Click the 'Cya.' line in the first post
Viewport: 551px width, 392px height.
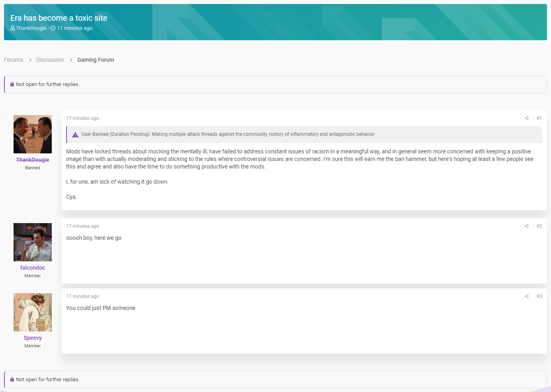[x=71, y=197]
